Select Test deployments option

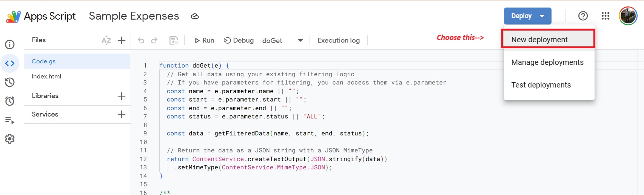click(x=541, y=85)
